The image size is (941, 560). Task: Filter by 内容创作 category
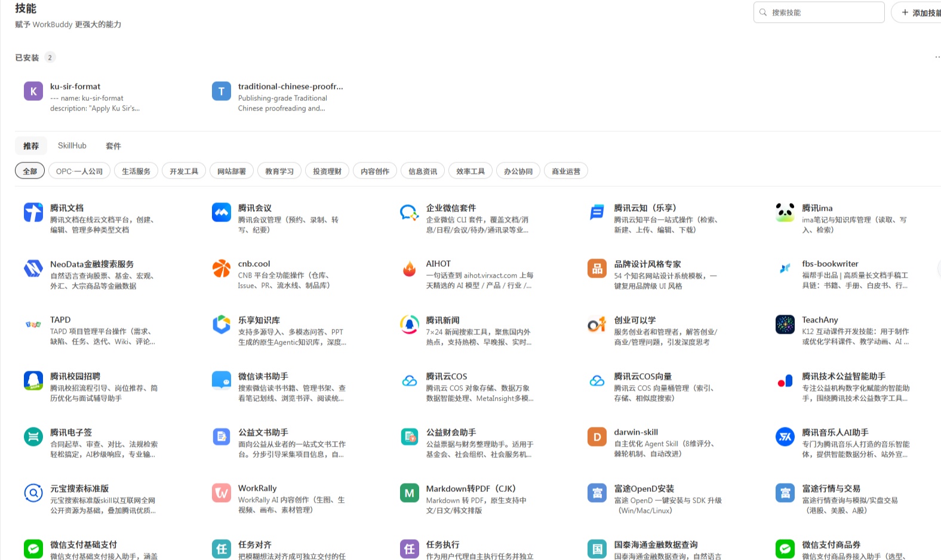[375, 171]
